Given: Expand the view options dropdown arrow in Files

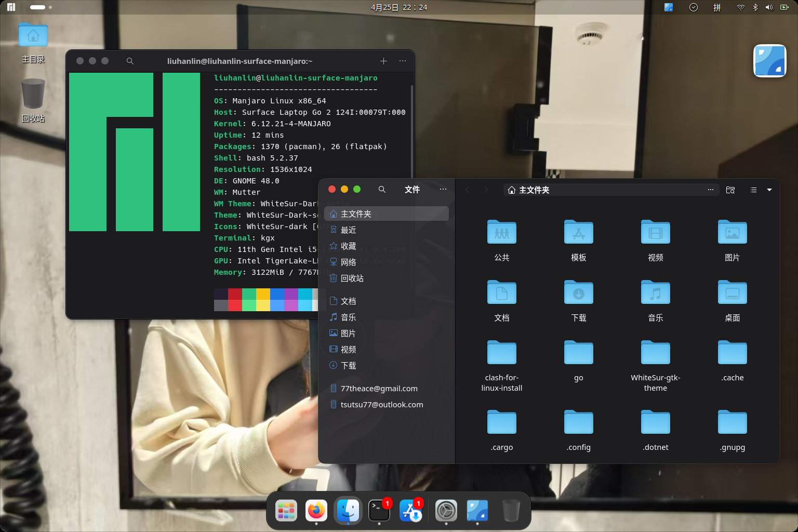Looking at the screenshot, I should click(769, 190).
